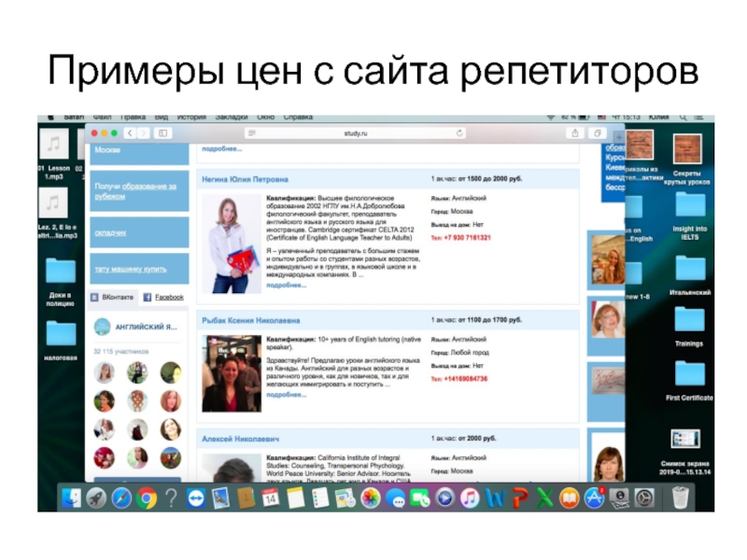Image resolution: width=747 pixels, height=560 pixels.
Task: Open App Store with update badge
Action: 594,498
